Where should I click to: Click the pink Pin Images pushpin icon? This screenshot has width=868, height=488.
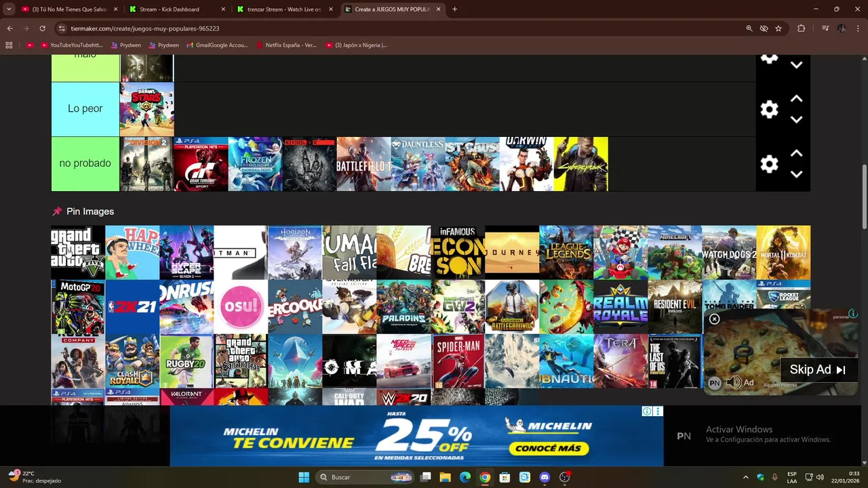coord(57,211)
